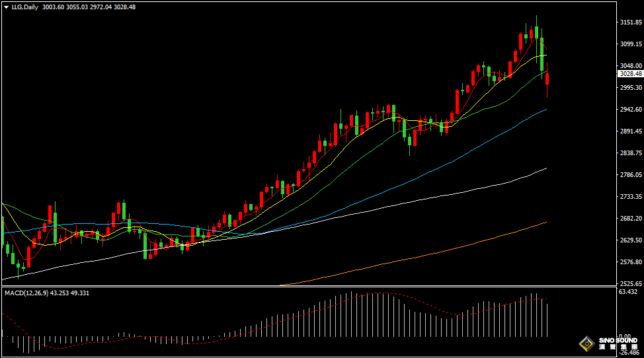Select the low value 2972.04 in header
Viewport: 644px width, 358px height.
point(101,7)
